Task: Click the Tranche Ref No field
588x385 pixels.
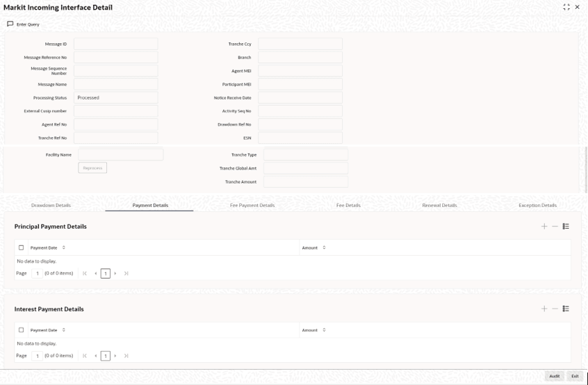Action: (x=116, y=138)
